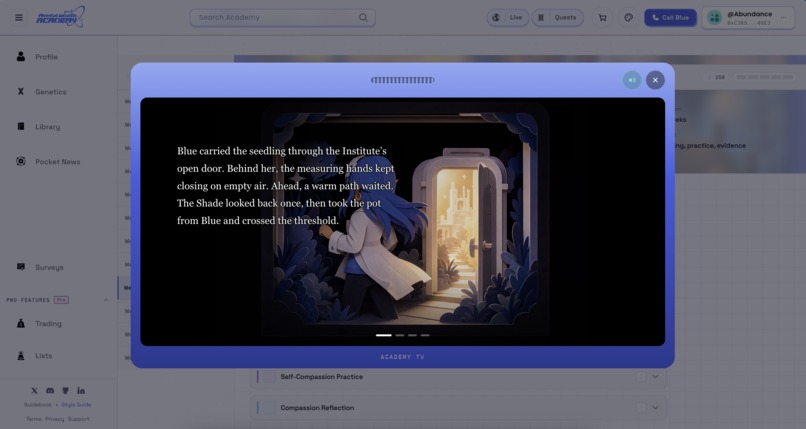
Task: Click the Call Blue button
Action: 670,17
